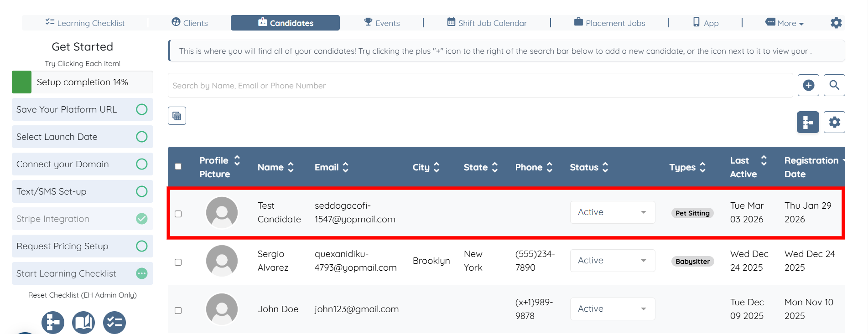The image size is (868, 334).
Task: Open Status dropdown for John Doe
Action: [x=613, y=309]
